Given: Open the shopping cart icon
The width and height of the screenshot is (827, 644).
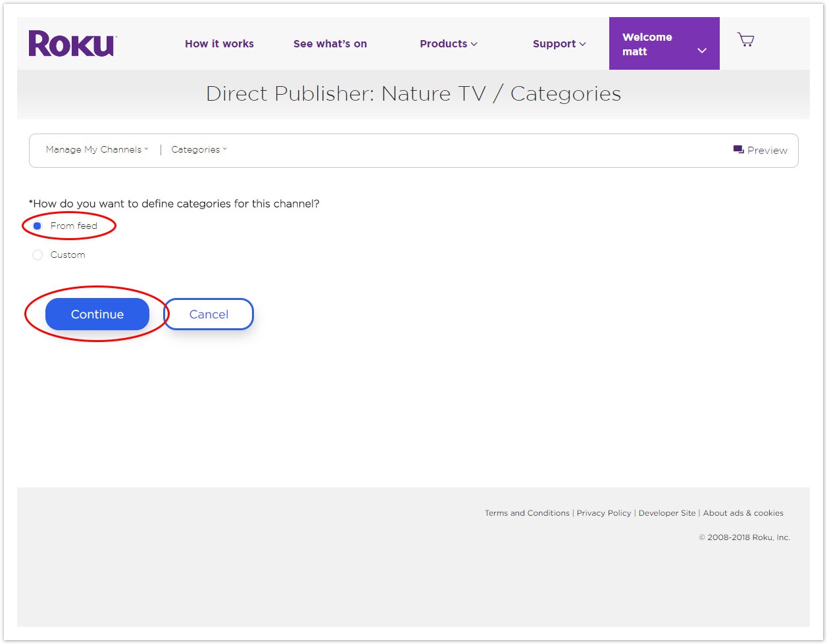Looking at the screenshot, I should pos(745,40).
